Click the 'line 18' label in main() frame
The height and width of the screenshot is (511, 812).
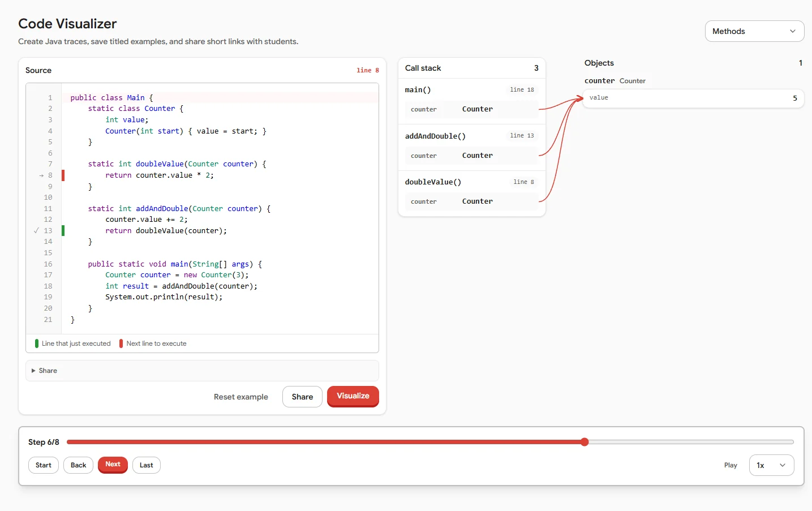522,89
